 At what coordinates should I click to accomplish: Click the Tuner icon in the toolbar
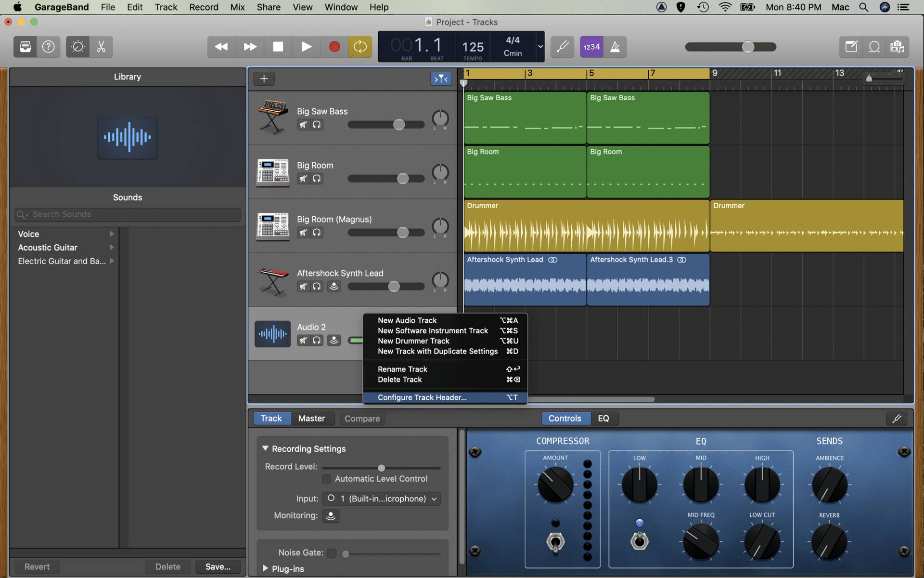click(562, 47)
